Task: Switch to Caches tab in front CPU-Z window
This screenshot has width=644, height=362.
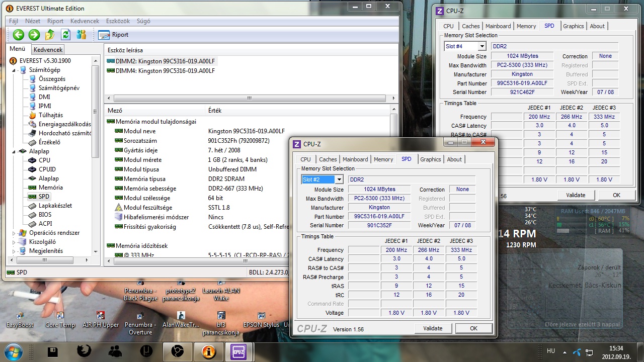Action: 328,159
